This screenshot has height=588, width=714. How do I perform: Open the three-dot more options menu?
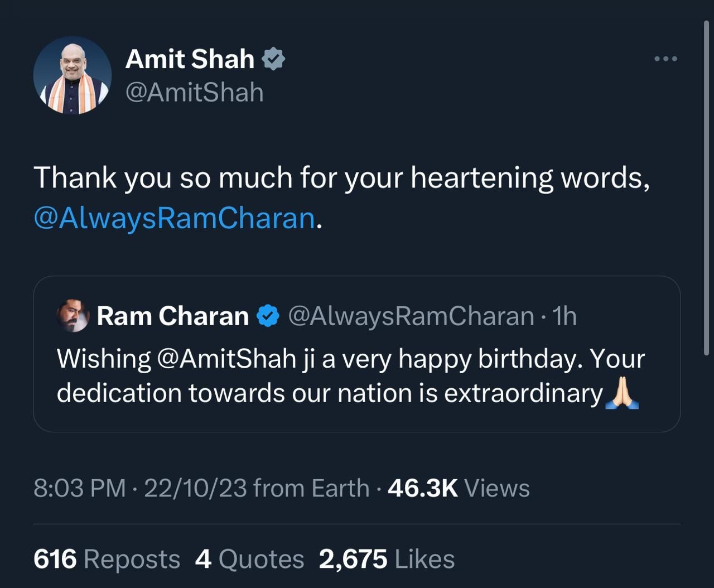coord(665,59)
